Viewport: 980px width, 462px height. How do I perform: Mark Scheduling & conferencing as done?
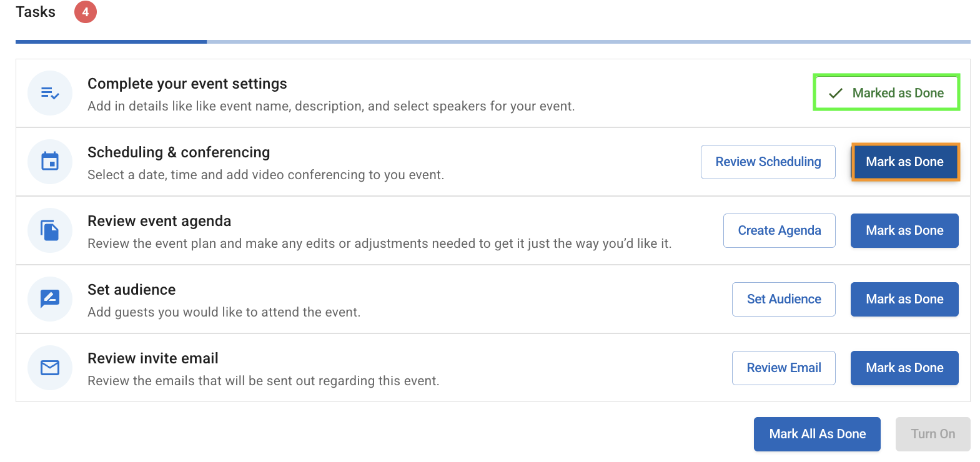coord(904,162)
